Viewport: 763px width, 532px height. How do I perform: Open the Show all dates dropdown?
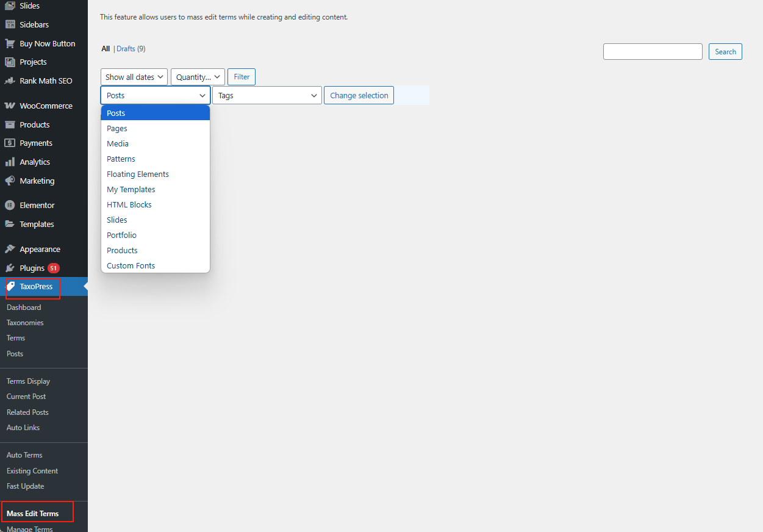[134, 77]
